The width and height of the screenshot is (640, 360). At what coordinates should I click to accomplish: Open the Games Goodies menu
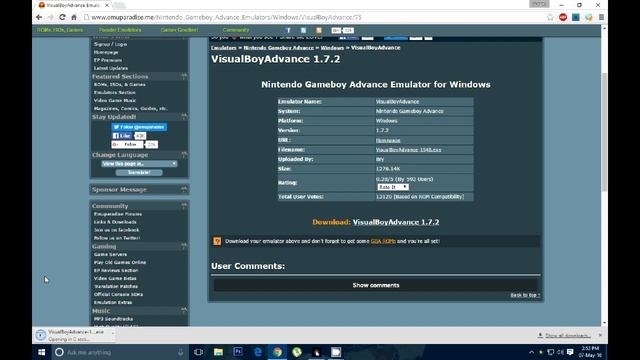tap(179, 30)
